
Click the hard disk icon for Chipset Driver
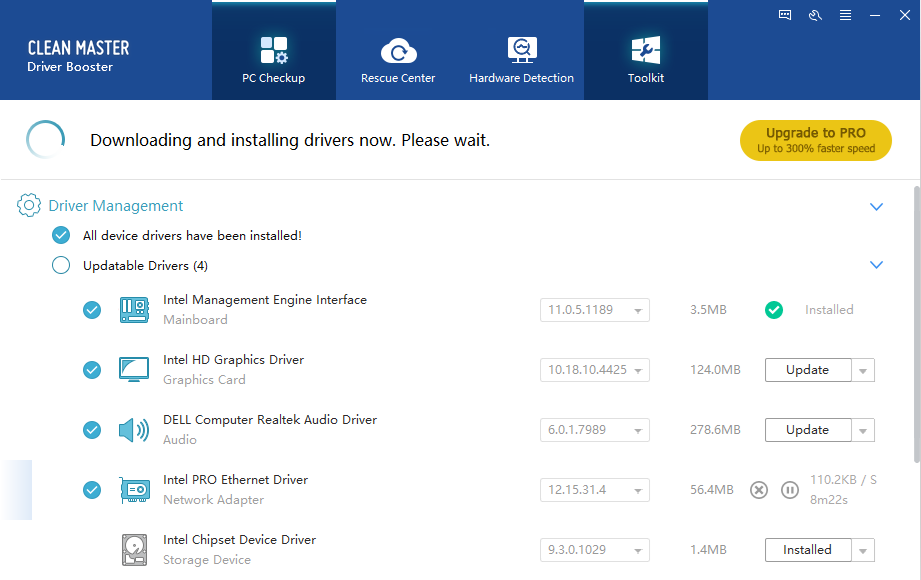135,550
